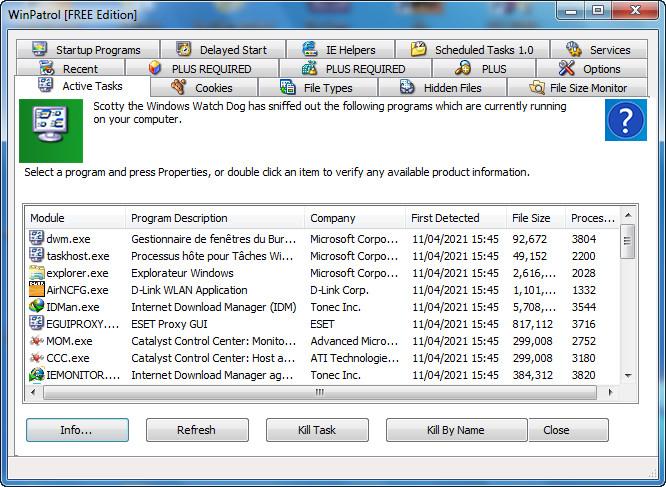666x487 pixels.
Task: Click the taskhost.exe process icon
Action: 37,255
